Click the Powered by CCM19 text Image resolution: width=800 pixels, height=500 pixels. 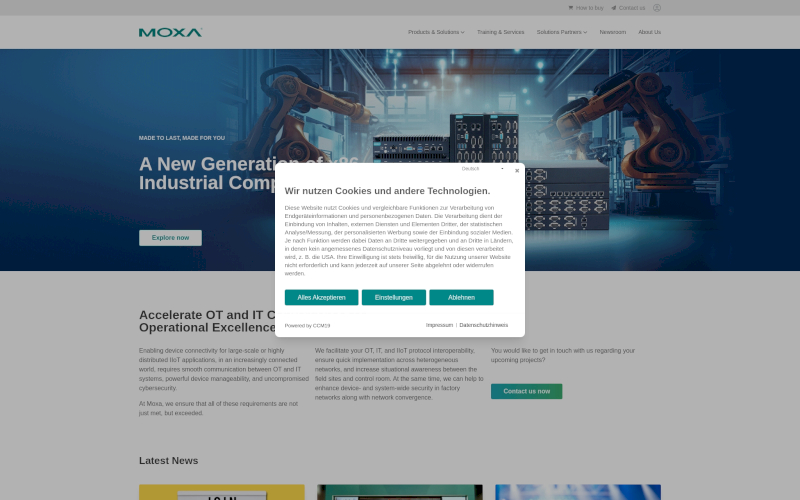pyautogui.click(x=307, y=326)
